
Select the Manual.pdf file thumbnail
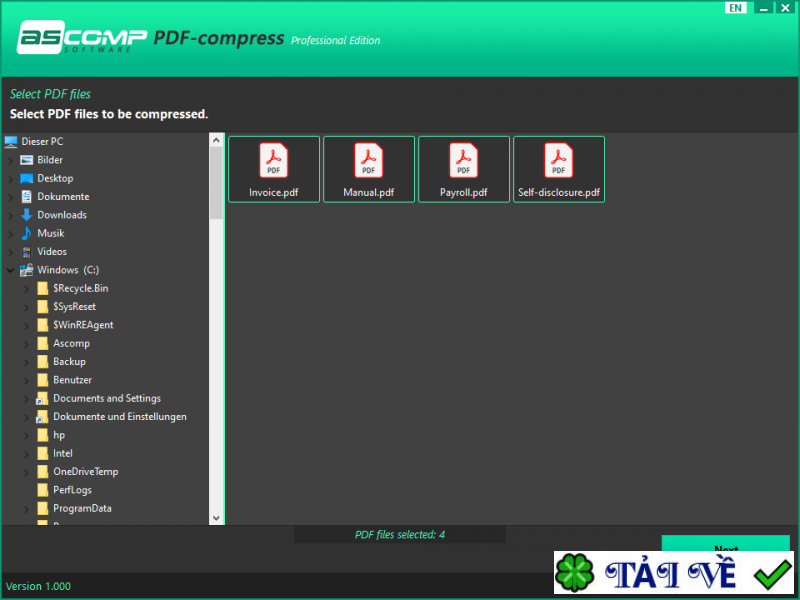pyautogui.click(x=368, y=168)
